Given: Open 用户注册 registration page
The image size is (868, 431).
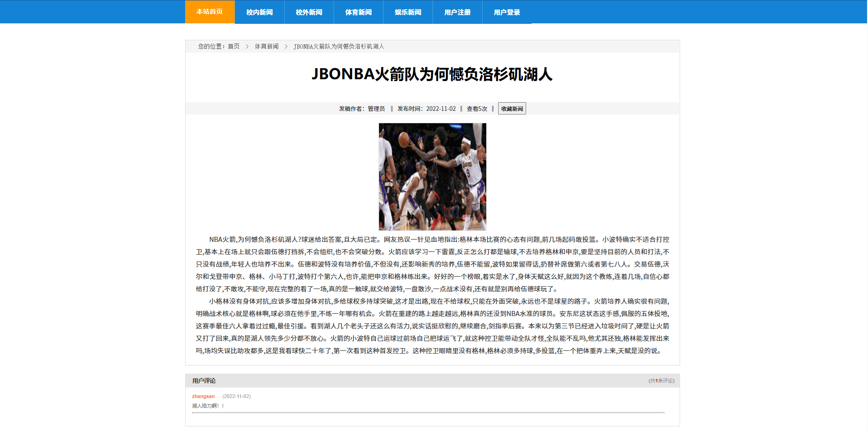Looking at the screenshot, I should click(457, 12).
